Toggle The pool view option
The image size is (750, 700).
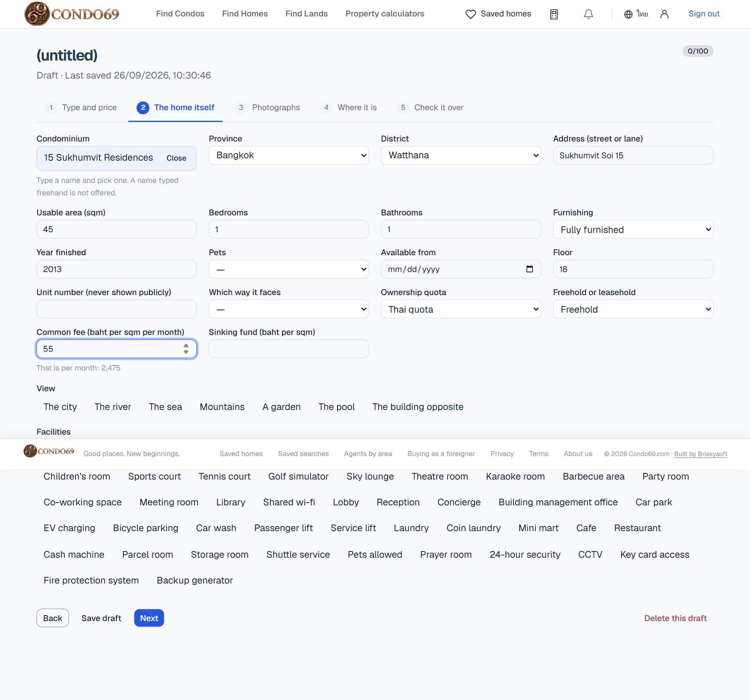click(x=336, y=407)
